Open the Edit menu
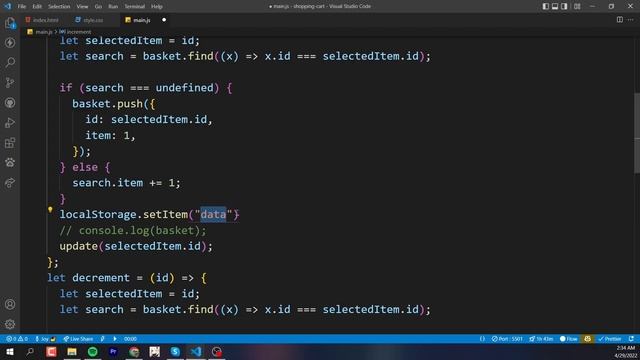The image size is (640, 360). coord(37,7)
